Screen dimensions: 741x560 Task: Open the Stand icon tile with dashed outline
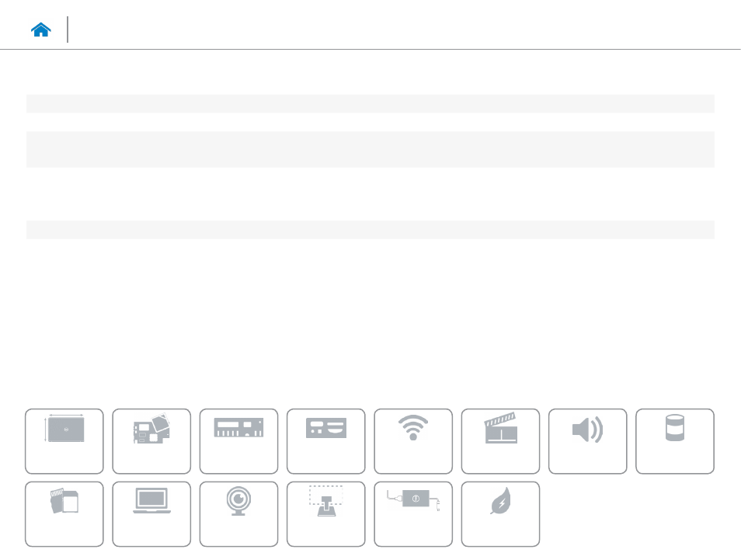pos(326,514)
